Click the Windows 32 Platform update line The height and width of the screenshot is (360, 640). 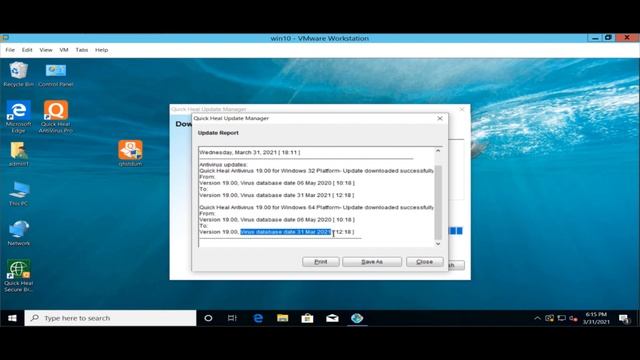[x=316, y=171]
